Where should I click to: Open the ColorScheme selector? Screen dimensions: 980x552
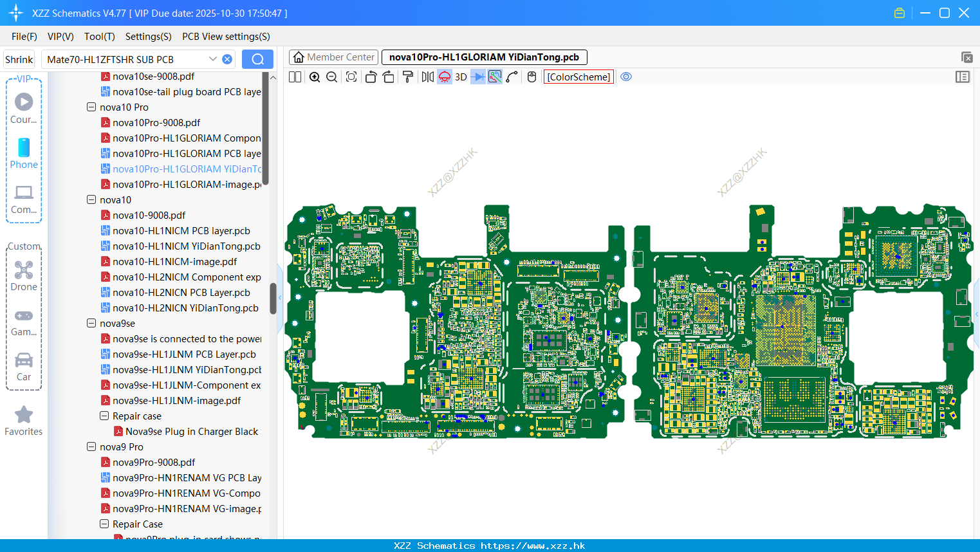578,77
